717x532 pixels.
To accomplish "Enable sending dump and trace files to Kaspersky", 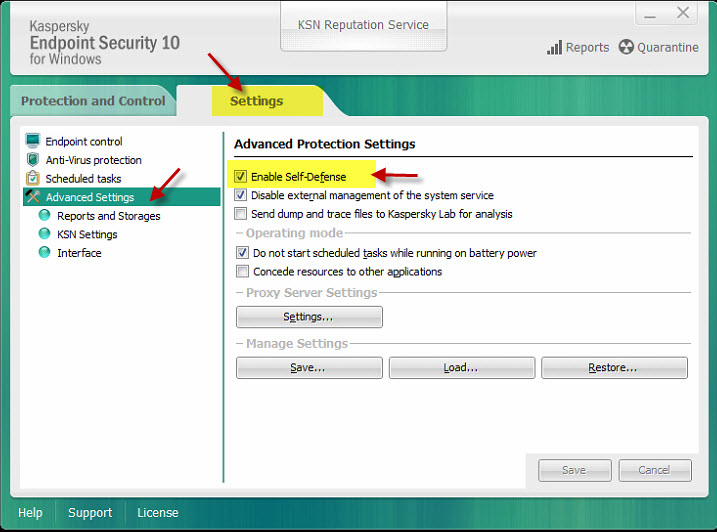I will (x=241, y=214).
